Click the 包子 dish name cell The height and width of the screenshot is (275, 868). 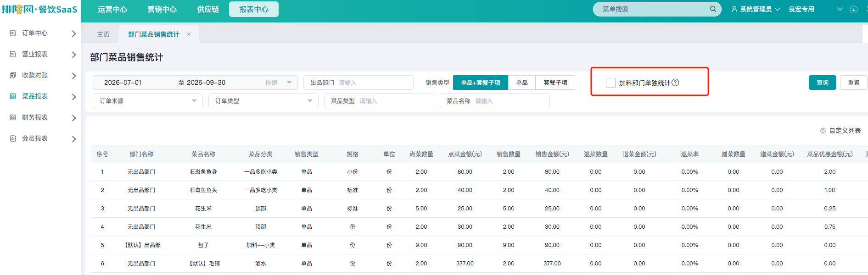point(203,245)
